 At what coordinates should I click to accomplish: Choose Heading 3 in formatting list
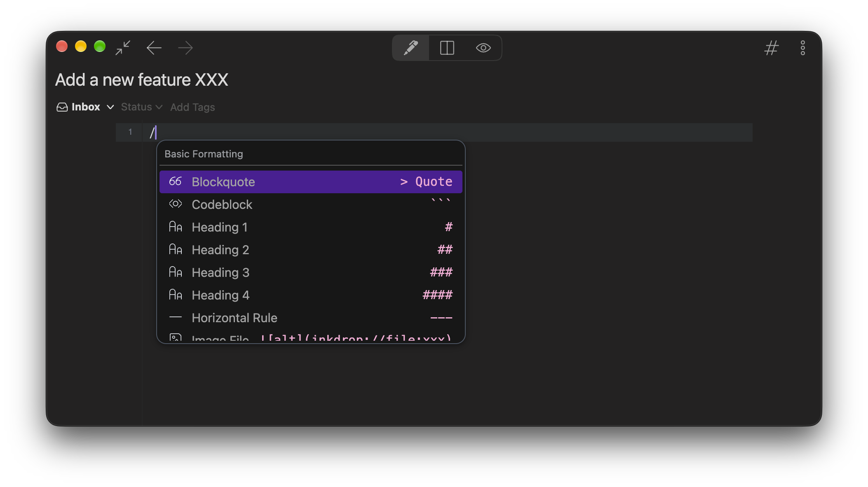pos(311,272)
